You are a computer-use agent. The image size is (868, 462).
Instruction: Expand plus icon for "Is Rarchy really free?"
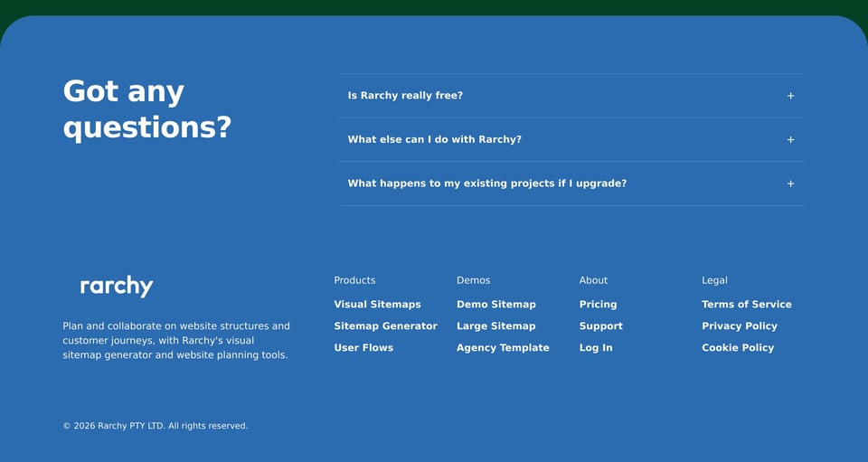(790, 96)
